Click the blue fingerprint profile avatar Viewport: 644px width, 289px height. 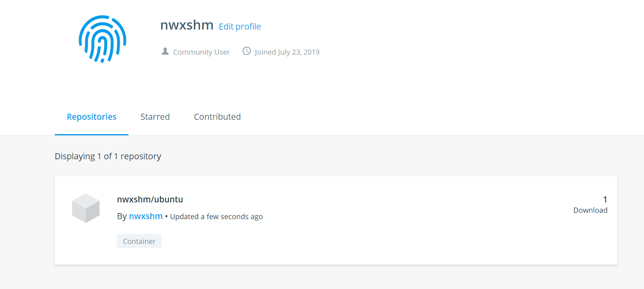click(103, 39)
